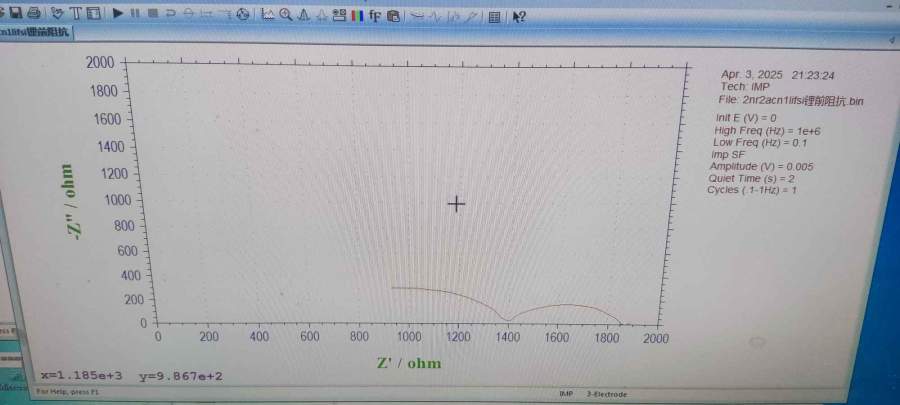Open Parameters via the T icon
The image size is (900, 405).
[75, 14]
